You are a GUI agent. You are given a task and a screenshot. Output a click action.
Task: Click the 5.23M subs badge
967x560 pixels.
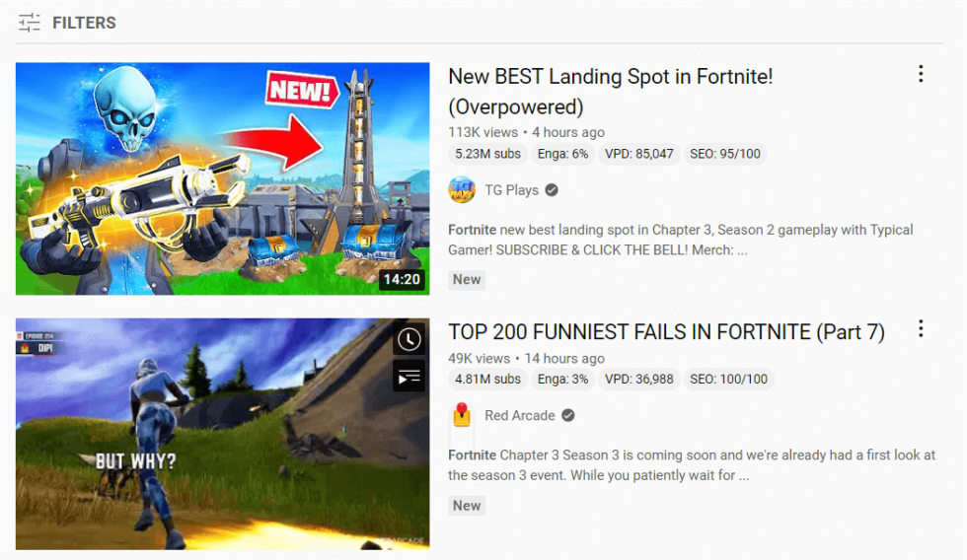pyautogui.click(x=487, y=154)
